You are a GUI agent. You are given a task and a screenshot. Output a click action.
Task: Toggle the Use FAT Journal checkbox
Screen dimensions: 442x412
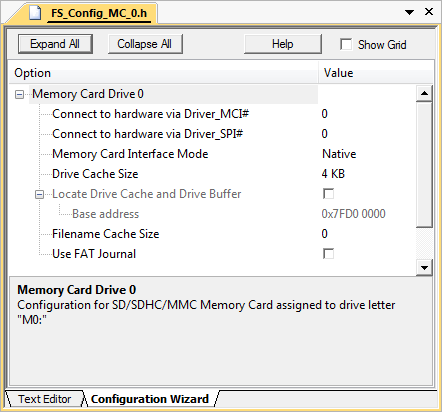[x=328, y=254]
